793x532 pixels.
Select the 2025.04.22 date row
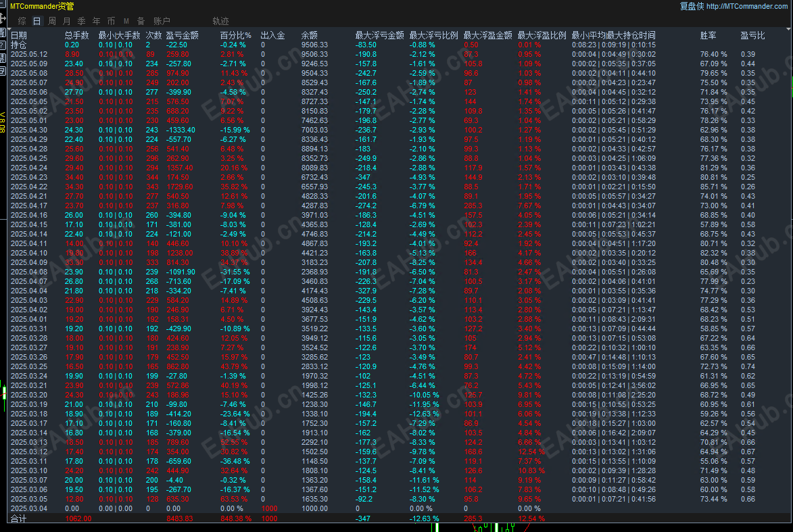pyautogui.click(x=29, y=187)
